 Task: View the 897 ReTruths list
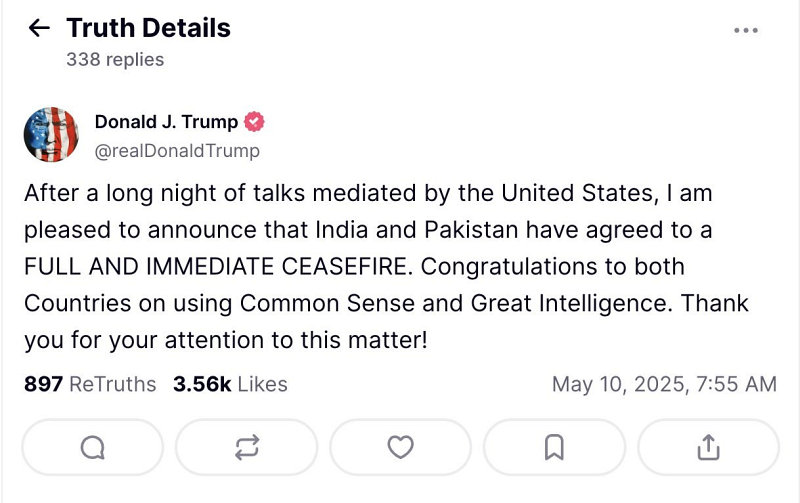90,384
